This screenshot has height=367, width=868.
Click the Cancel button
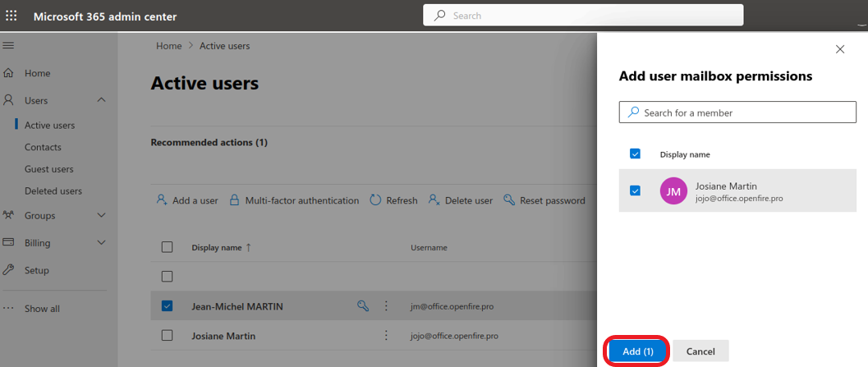[x=700, y=351]
